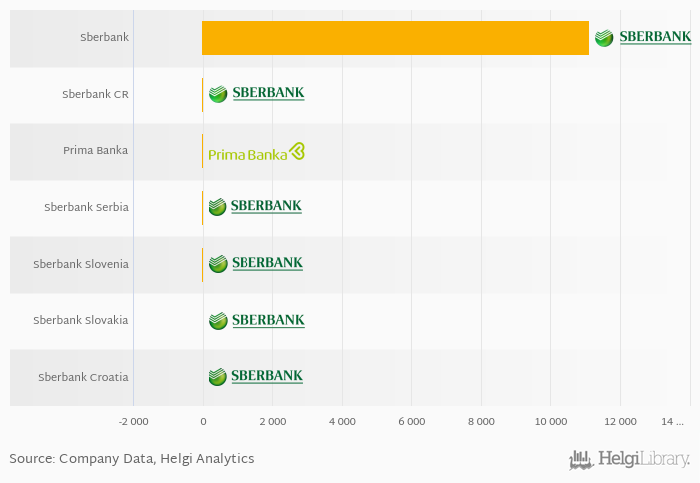The width and height of the screenshot is (700, 483).
Task: Click the Sberbank Serbia category label
Action: 87,207
